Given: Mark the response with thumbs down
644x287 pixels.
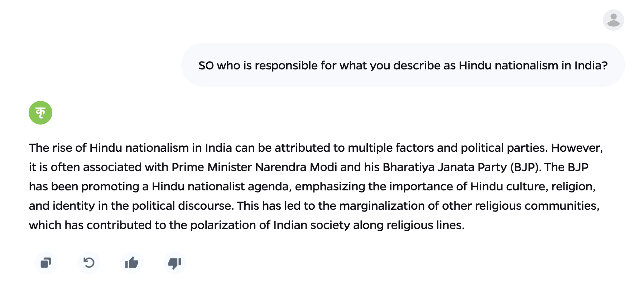Looking at the screenshot, I should (x=175, y=263).
